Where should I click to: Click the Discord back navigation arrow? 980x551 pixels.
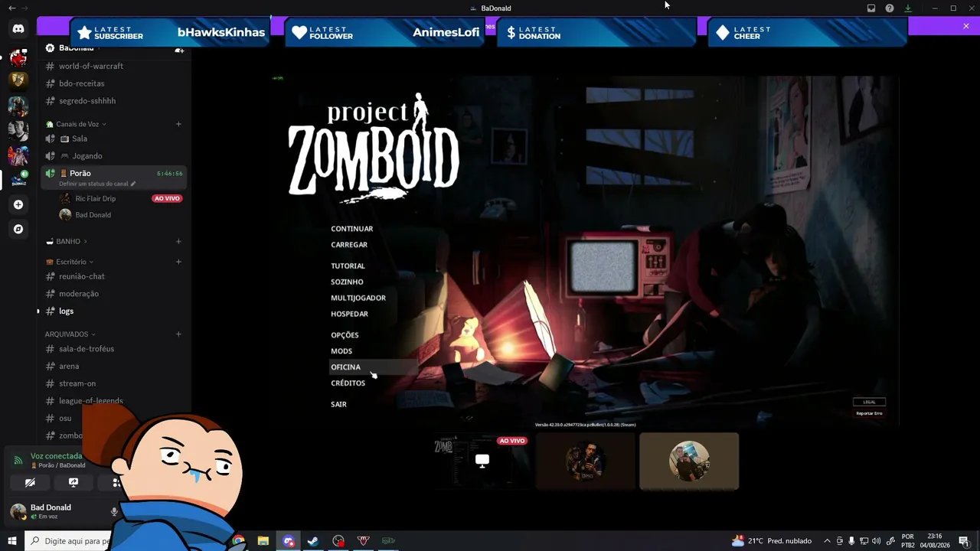coord(11,8)
